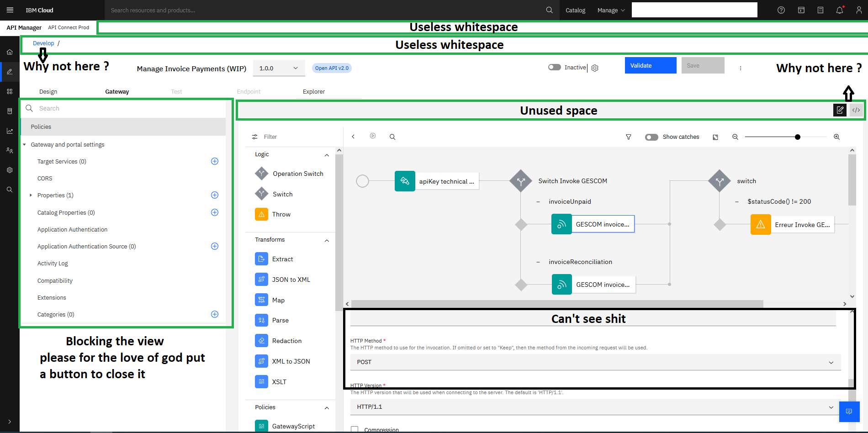Switch to the Explorer tab
Viewport: 868px width, 433px height.
coord(313,92)
